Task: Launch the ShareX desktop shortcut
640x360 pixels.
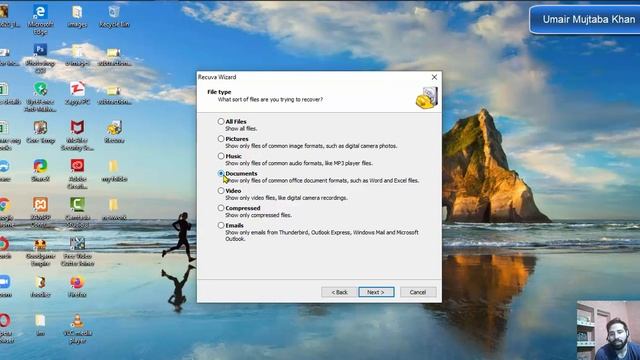Action: pyautogui.click(x=40, y=171)
